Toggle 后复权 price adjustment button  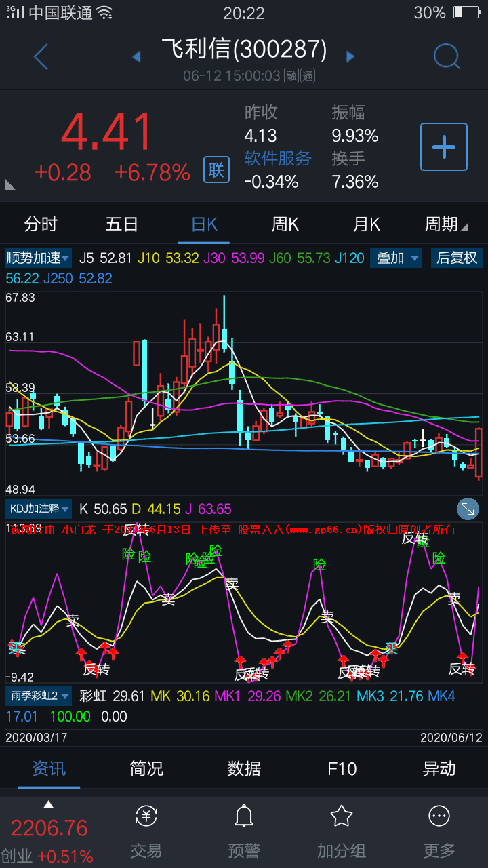coord(456,258)
